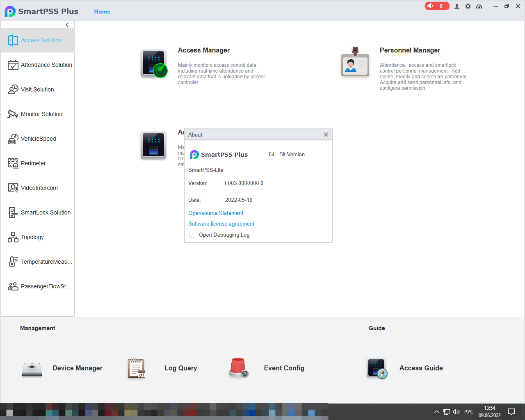Click the Access Guide label
The width and height of the screenshot is (525, 420).
tap(421, 368)
